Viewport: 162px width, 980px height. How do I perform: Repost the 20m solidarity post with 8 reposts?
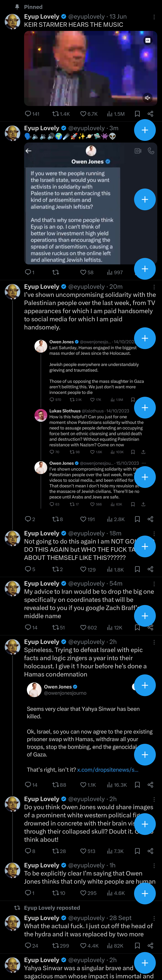57,519
